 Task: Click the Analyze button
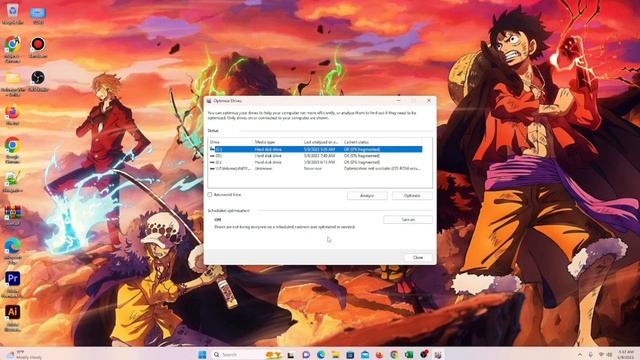367,196
